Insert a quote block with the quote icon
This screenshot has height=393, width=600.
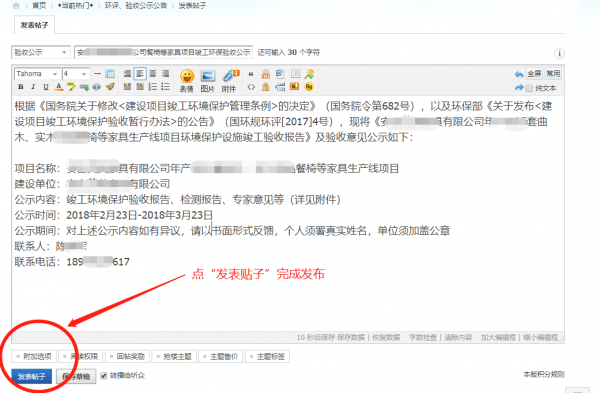[251, 74]
